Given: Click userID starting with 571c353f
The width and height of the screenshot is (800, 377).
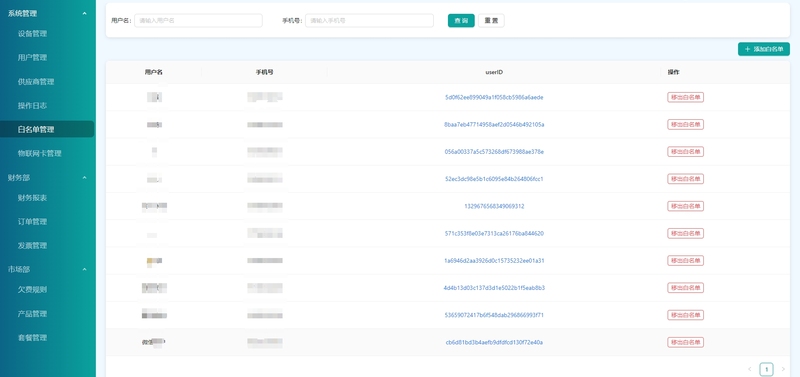Looking at the screenshot, I should (x=494, y=233).
